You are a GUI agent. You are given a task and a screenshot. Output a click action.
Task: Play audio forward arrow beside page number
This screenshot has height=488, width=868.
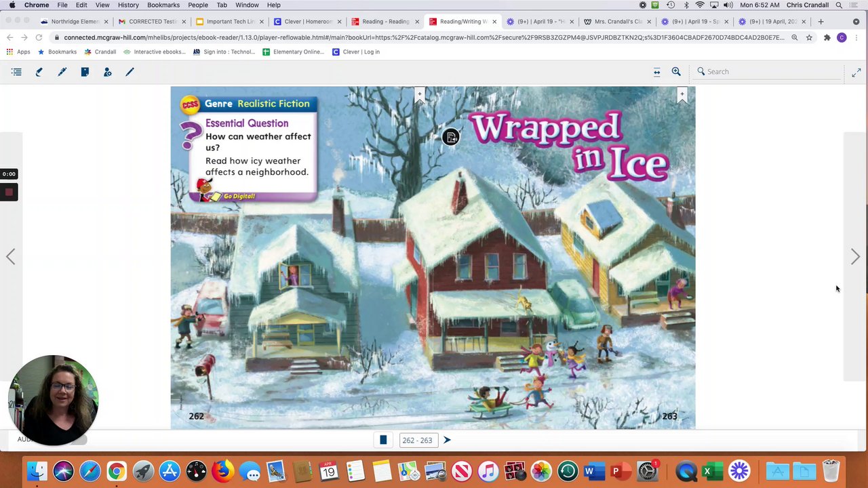pos(447,440)
